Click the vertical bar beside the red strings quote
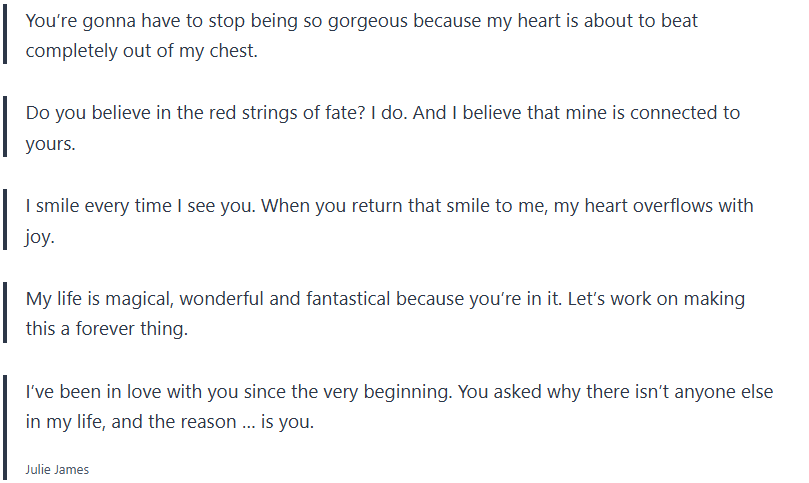Viewport: 809px width, 483px height. point(5,128)
